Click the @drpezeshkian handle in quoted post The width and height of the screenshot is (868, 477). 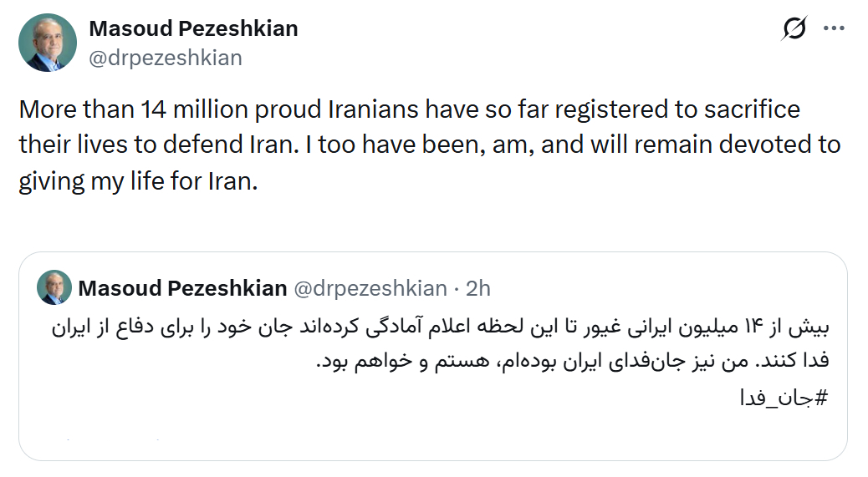point(370,289)
